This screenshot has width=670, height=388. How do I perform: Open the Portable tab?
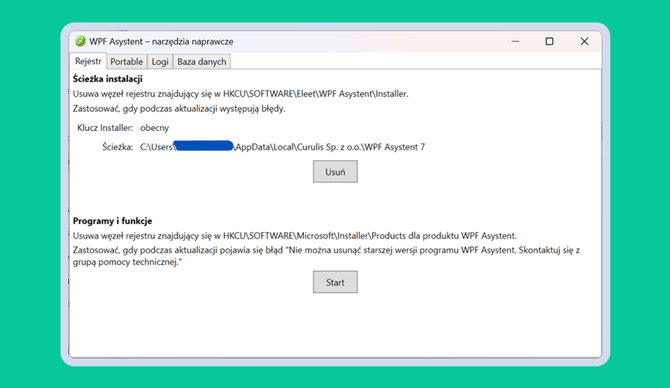tap(126, 62)
